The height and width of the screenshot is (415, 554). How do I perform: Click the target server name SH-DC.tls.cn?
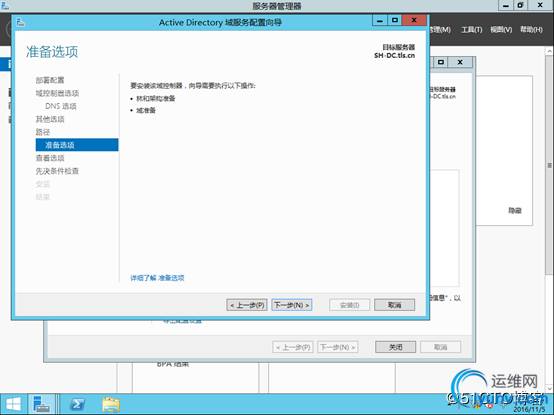coord(394,55)
